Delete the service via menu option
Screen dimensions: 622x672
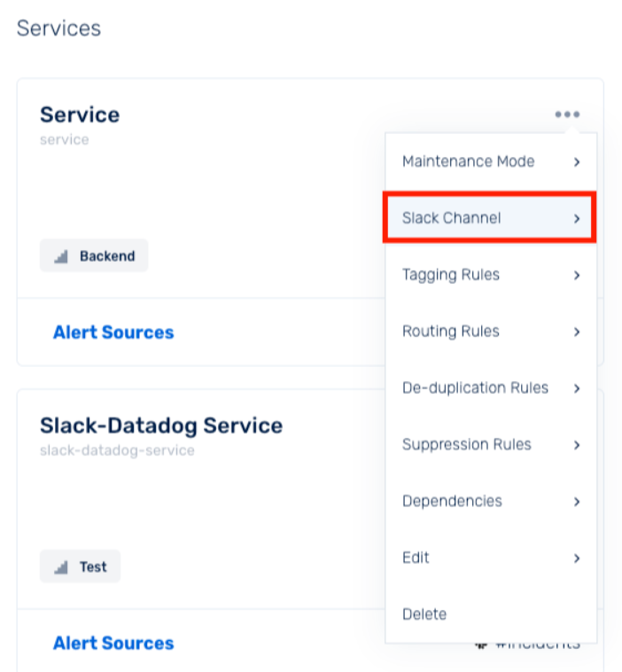pyautogui.click(x=491, y=614)
